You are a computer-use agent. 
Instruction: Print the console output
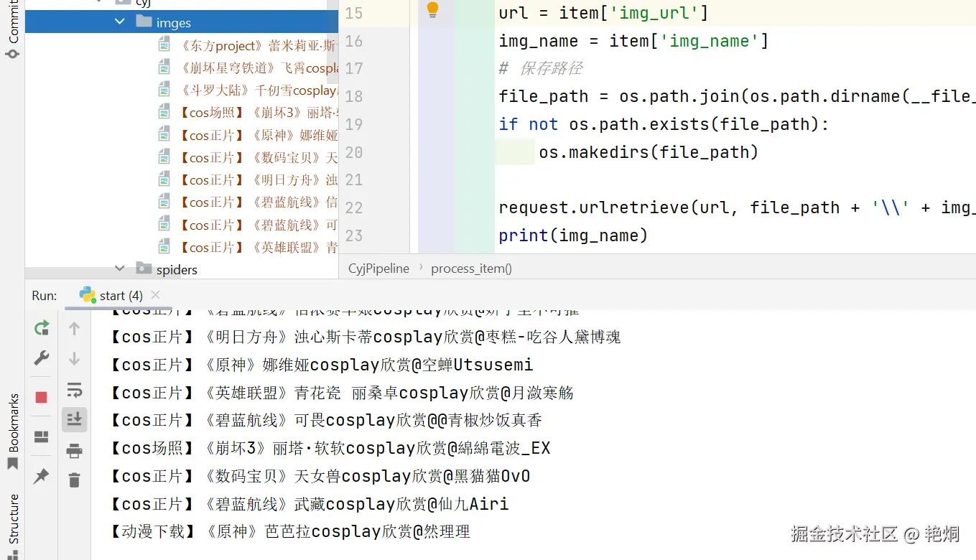[x=74, y=450]
